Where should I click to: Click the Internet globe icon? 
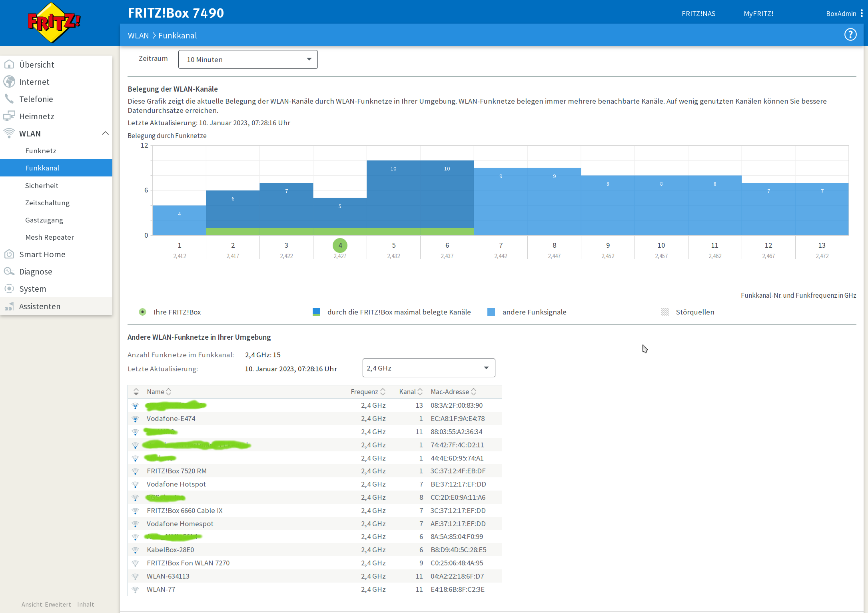coord(9,82)
